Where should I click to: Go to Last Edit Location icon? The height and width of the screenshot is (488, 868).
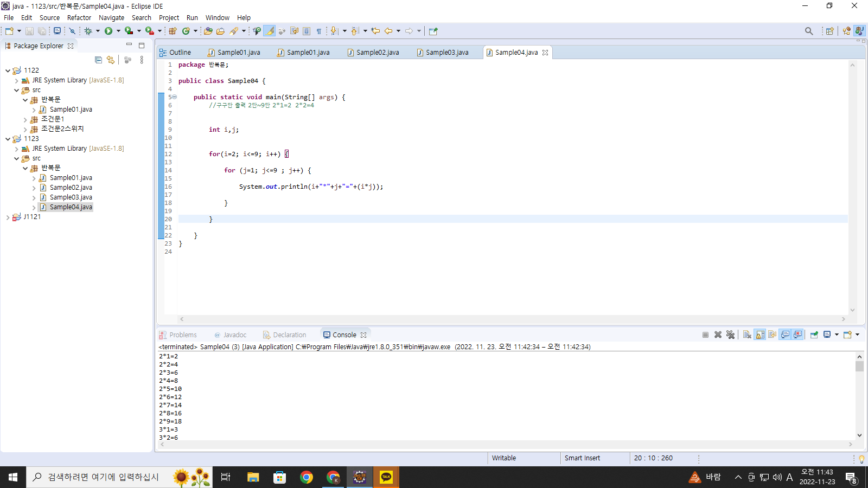pos(375,31)
